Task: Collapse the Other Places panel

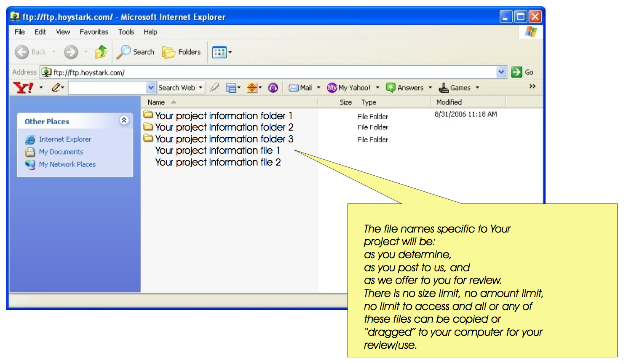Action: click(x=124, y=120)
